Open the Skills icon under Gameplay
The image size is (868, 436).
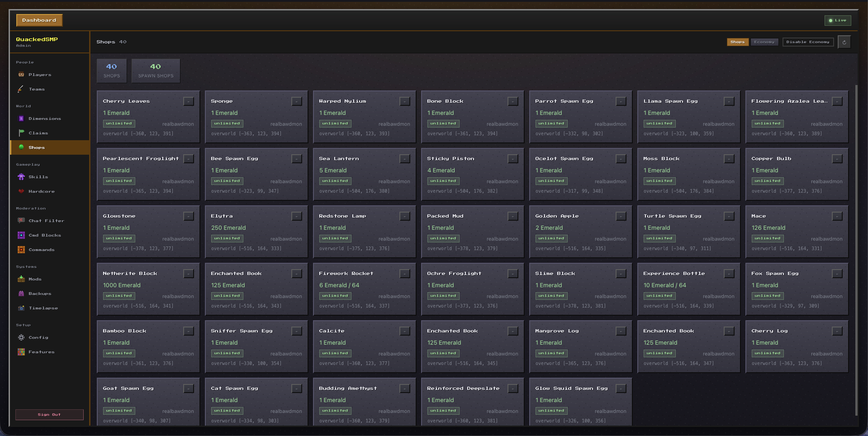[21, 177]
